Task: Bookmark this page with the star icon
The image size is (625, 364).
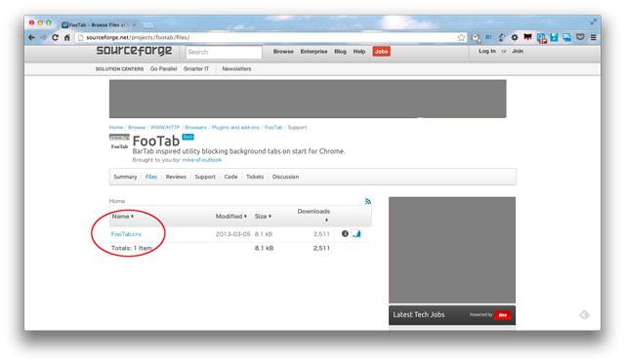Action: pyautogui.click(x=461, y=37)
